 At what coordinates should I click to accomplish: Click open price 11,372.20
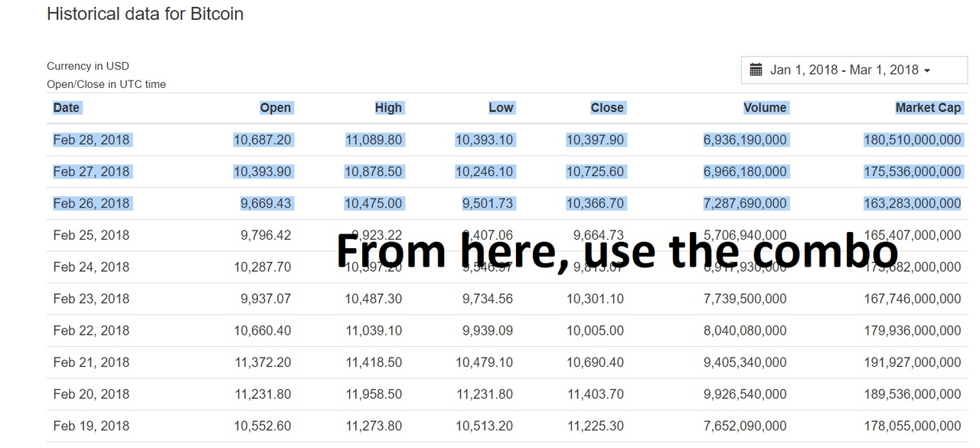(x=263, y=362)
